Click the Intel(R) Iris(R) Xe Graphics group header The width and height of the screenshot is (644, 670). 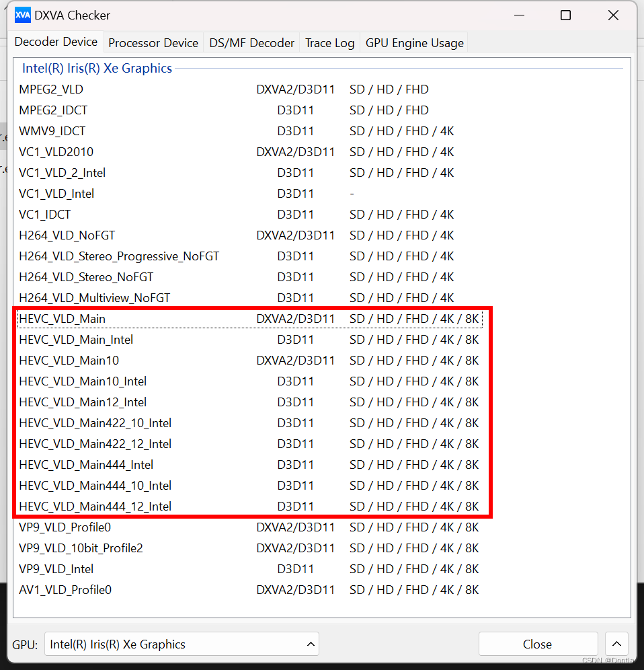coord(97,69)
